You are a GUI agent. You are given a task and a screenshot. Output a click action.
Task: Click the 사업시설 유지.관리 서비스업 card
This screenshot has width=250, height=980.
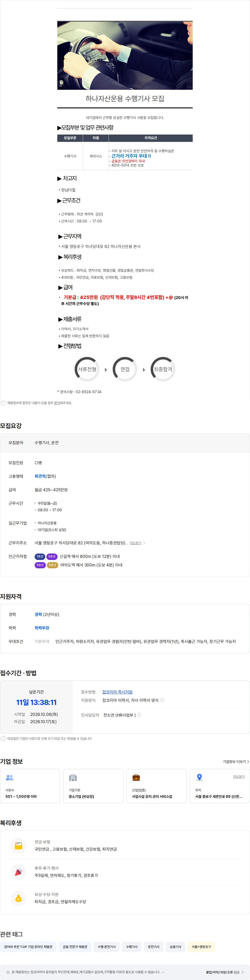(x=157, y=786)
